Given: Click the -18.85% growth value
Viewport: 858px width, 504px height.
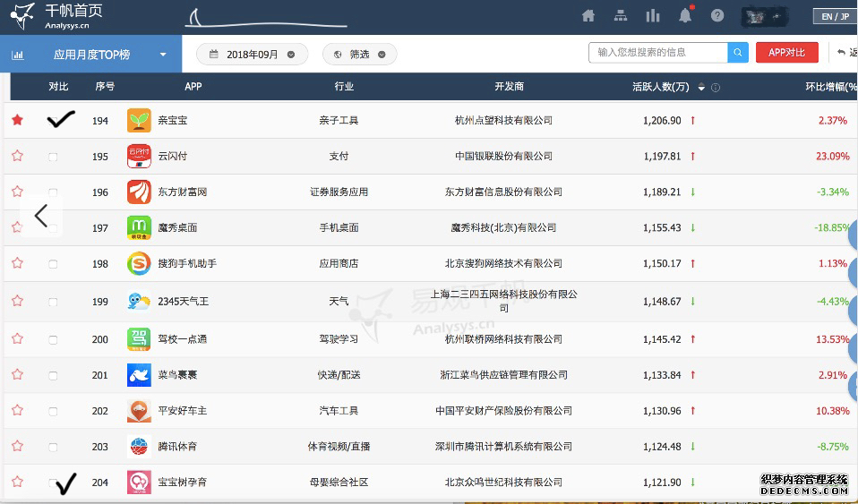Looking at the screenshot, I should 832,227.
